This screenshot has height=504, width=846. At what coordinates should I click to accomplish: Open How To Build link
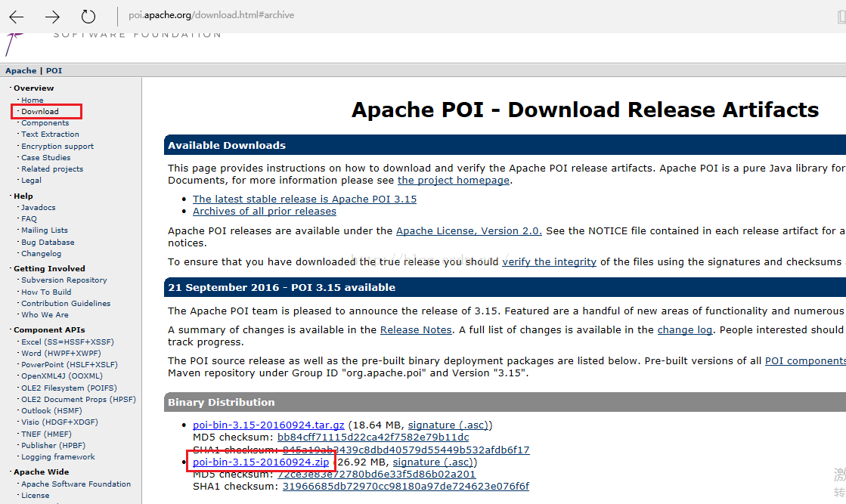coord(46,292)
